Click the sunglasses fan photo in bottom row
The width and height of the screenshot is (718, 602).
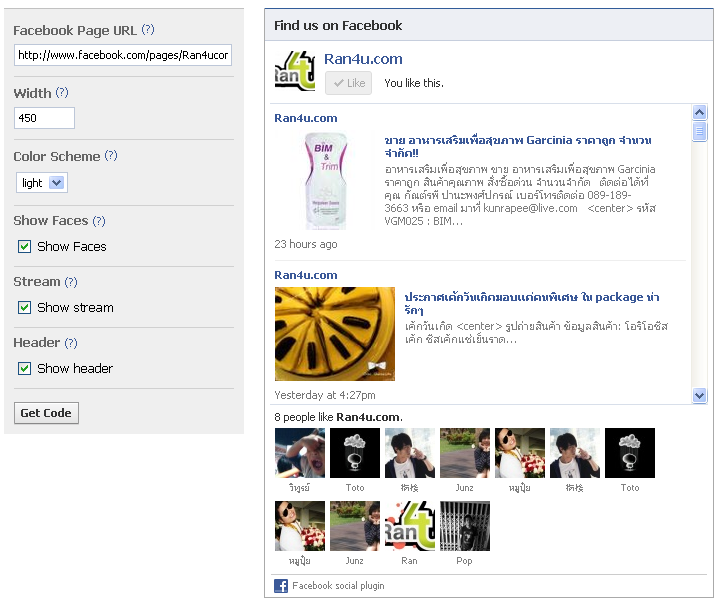(300, 526)
